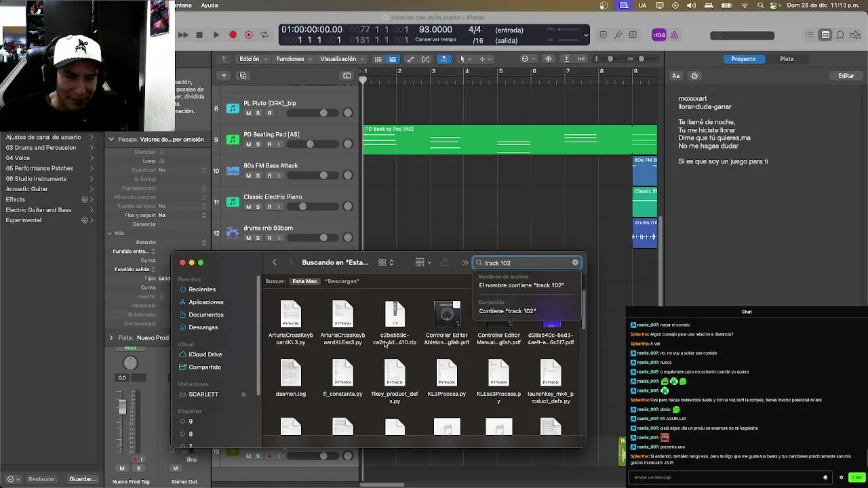The image size is (868, 488).
Task: Click the 80s FM Bass Attack instrument icon
Action: point(233,171)
